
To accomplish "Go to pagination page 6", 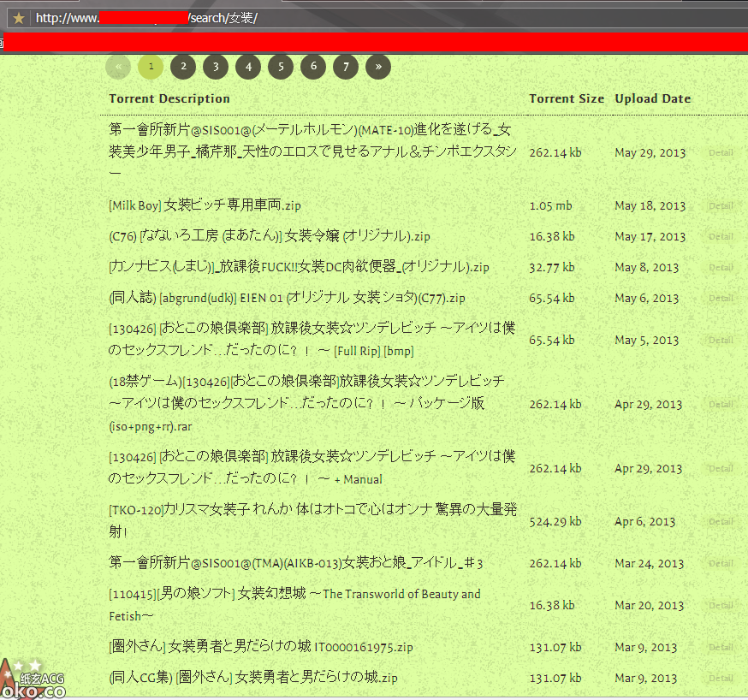I will click(313, 67).
